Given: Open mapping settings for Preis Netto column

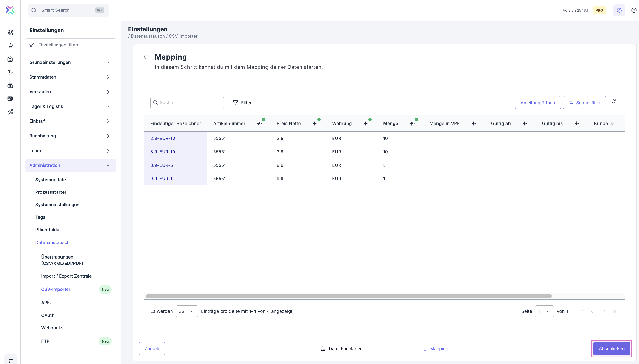Looking at the screenshot, I should point(315,123).
